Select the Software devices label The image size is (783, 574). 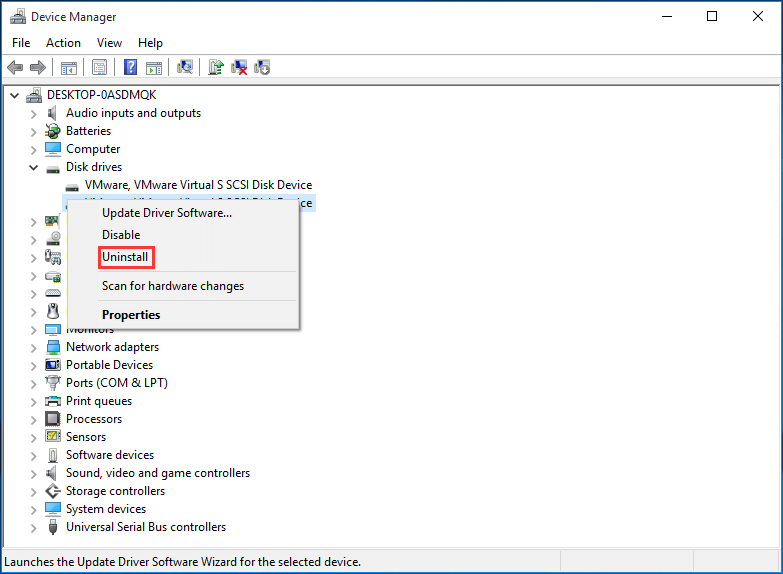point(110,455)
